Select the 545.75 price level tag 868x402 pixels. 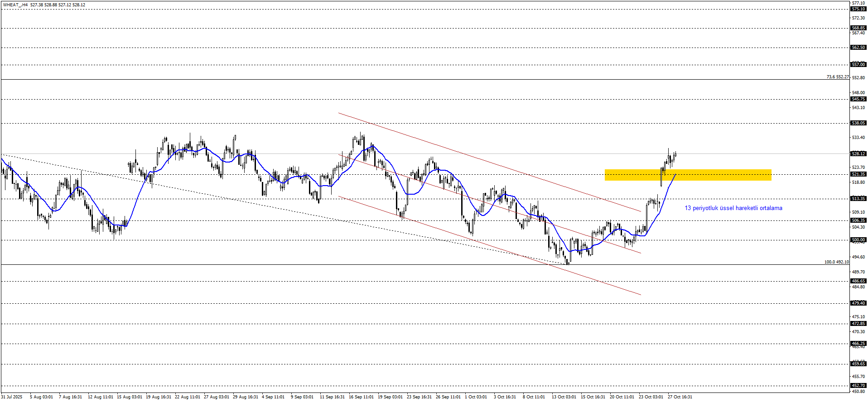858,99
